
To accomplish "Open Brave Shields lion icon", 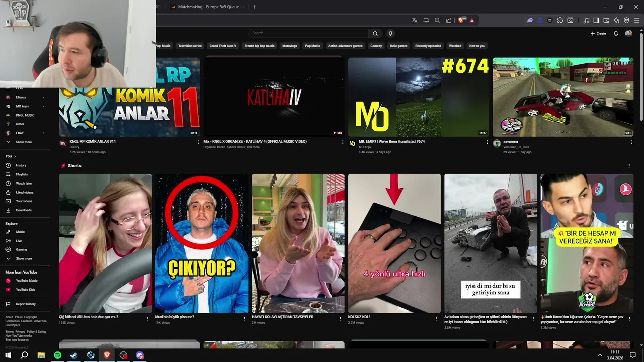I will (x=461, y=20).
